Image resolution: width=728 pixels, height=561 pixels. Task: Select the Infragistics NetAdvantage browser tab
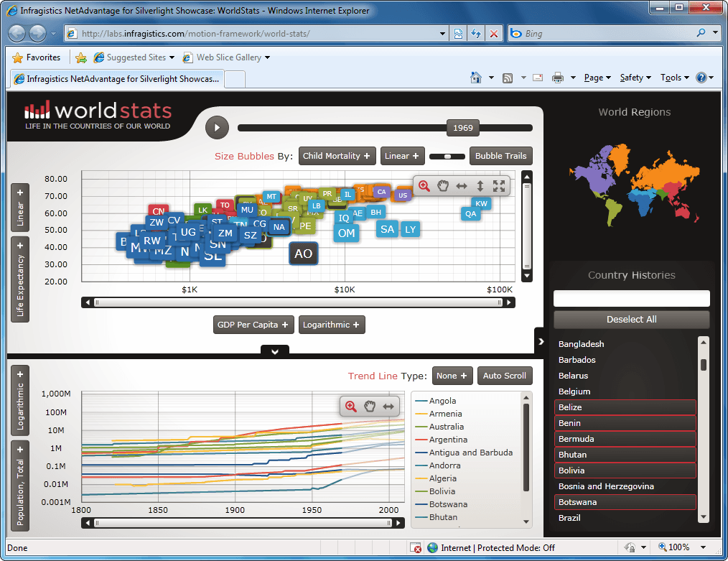tap(117, 79)
